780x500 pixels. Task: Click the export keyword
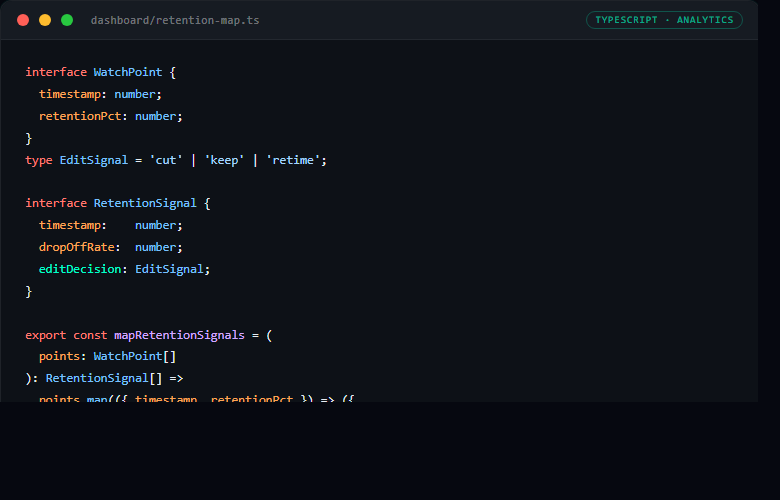[45, 335]
